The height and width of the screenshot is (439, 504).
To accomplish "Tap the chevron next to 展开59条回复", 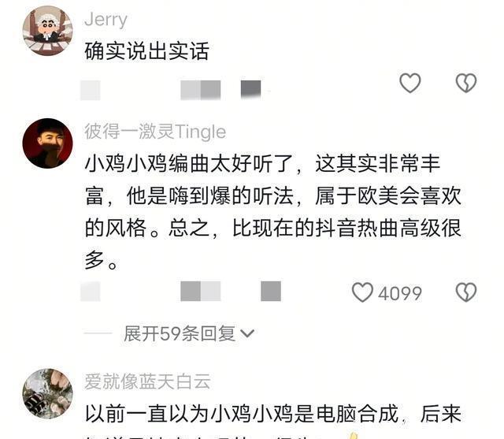I will pos(247,333).
